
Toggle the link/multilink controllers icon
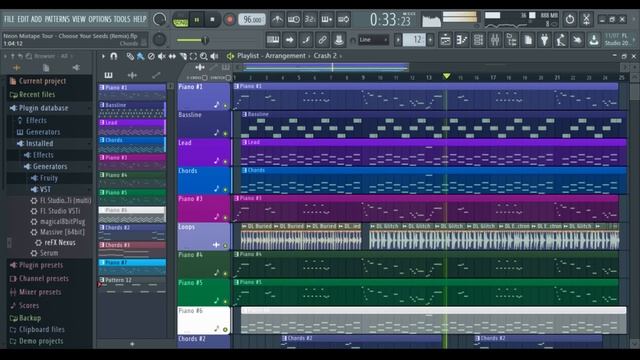click(x=322, y=40)
